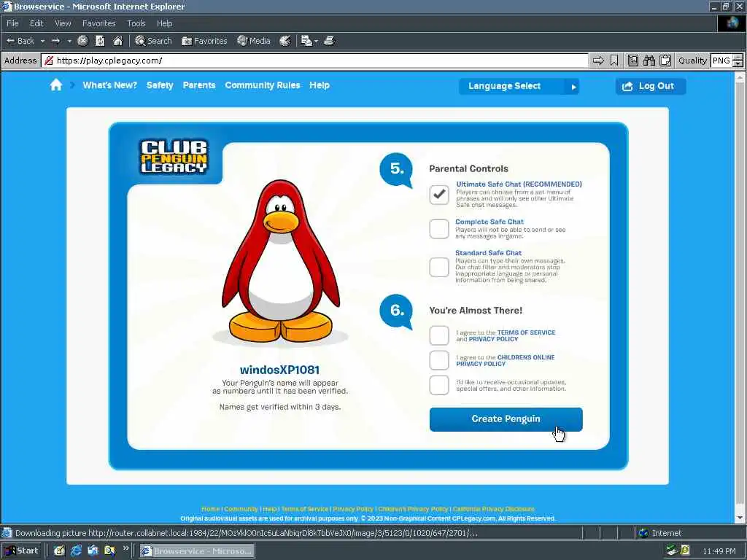The width and height of the screenshot is (747, 560).
Task: Click the penguin name windosXP1081
Action: pyautogui.click(x=279, y=370)
